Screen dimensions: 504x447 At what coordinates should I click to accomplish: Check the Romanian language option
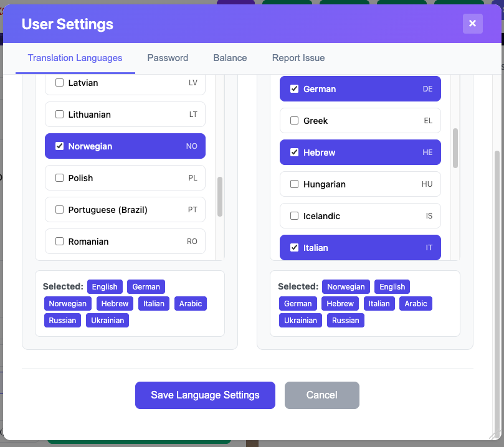(x=60, y=242)
